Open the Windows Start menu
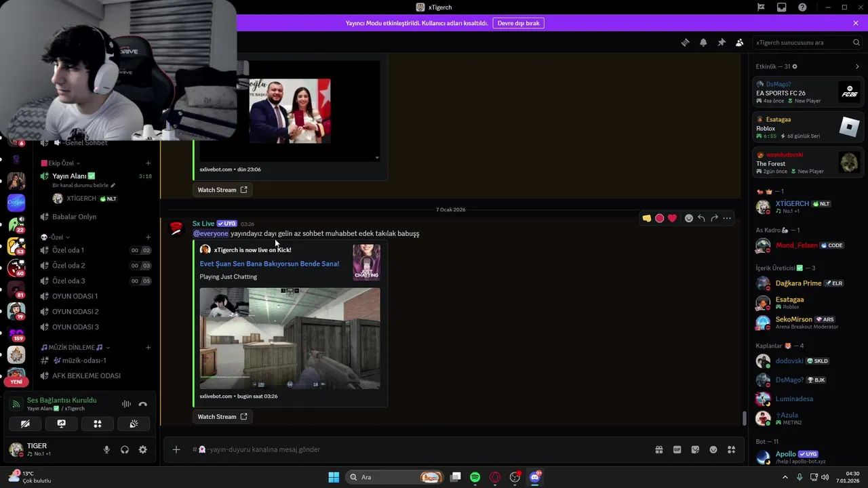Viewport: 868px width, 488px height. point(334,477)
